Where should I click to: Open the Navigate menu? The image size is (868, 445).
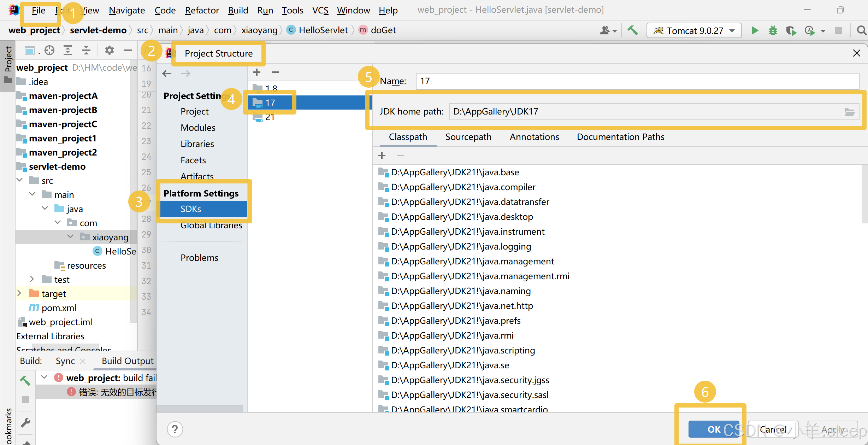pyautogui.click(x=126, y=10)
